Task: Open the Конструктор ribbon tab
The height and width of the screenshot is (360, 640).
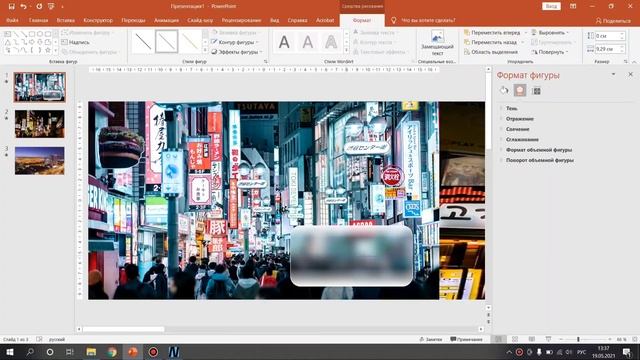Action: [98, 20]
